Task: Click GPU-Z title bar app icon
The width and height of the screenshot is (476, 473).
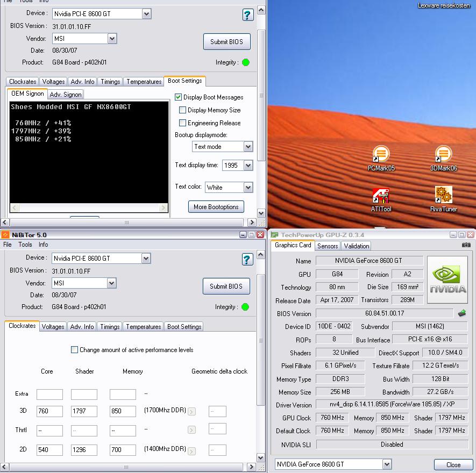Action: (274, 235)
